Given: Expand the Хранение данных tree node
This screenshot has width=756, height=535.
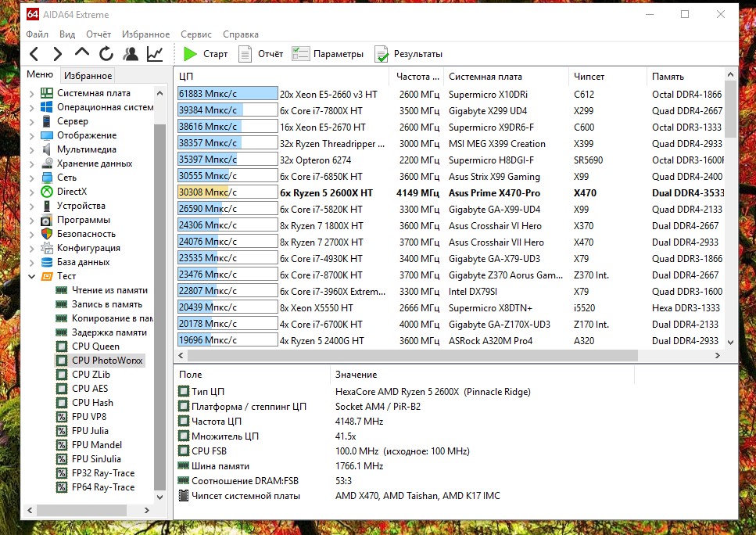Looking at the screenshot, I should [x=32, y=163].
